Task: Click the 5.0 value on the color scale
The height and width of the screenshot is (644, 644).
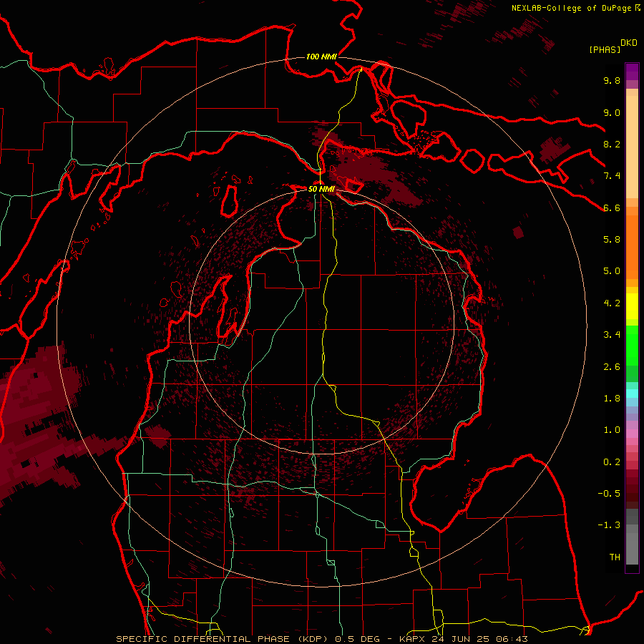Action: click(x=612, y=271)
